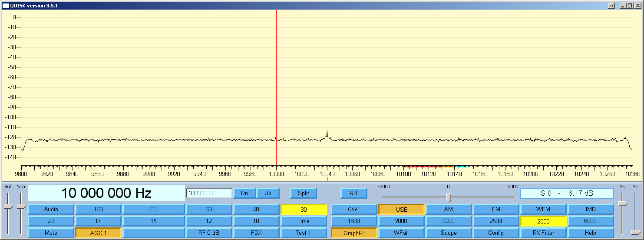Select IMD mode
Image resolution: width=644 pixels, height=240 pixels.
pos(591,209)
